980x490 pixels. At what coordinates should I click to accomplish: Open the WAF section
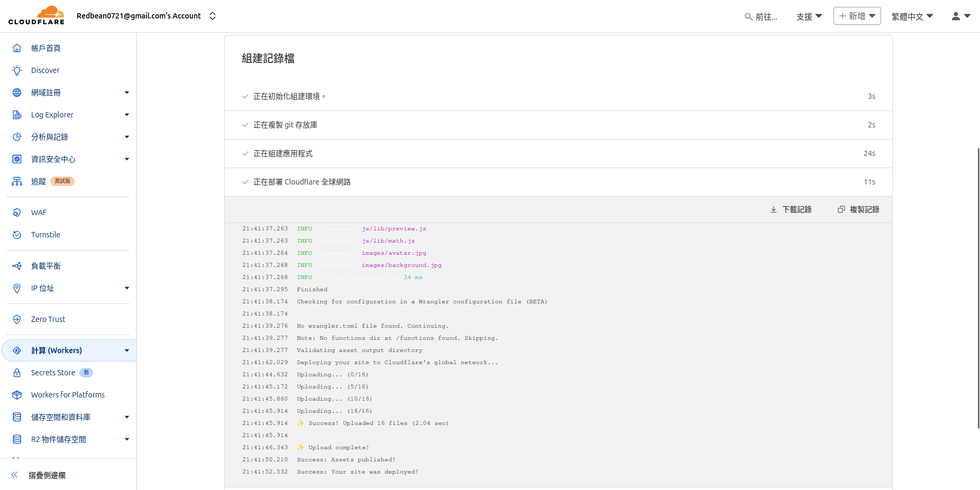click(39, 212)
